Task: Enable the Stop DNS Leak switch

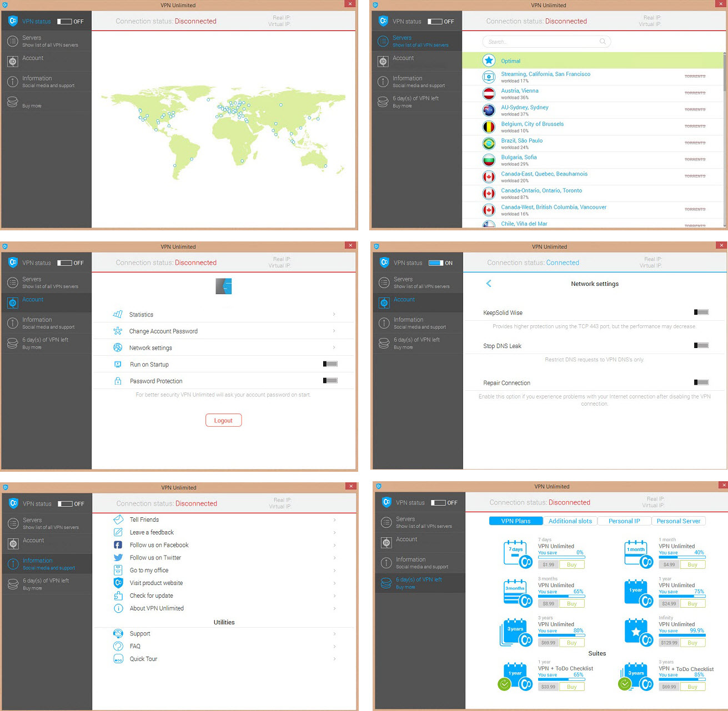Action: 701,345
